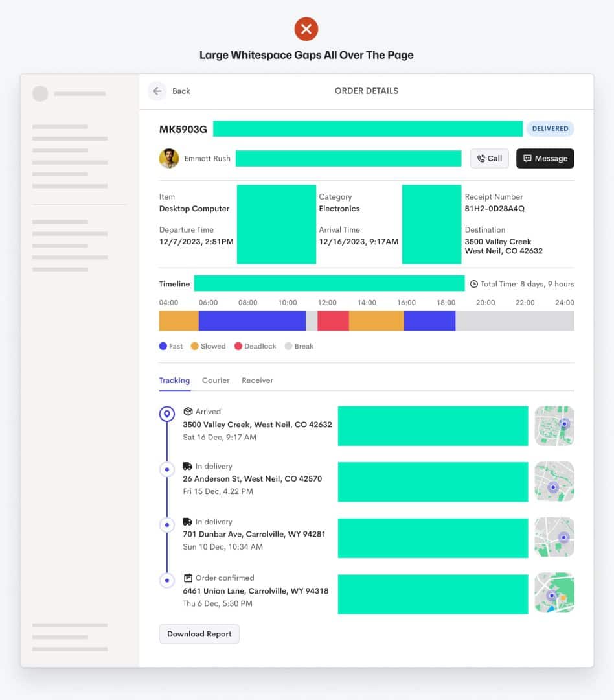Viewport: 614px width, 700px height.
Task: Click the red Deadlock timeline segment
Action: click(333, 321)
